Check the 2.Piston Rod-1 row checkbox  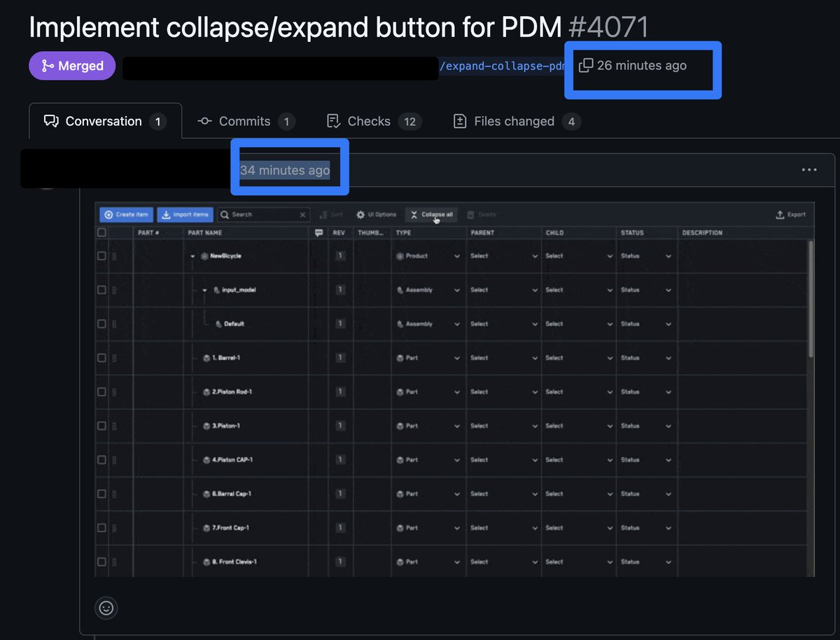point(101,392)
